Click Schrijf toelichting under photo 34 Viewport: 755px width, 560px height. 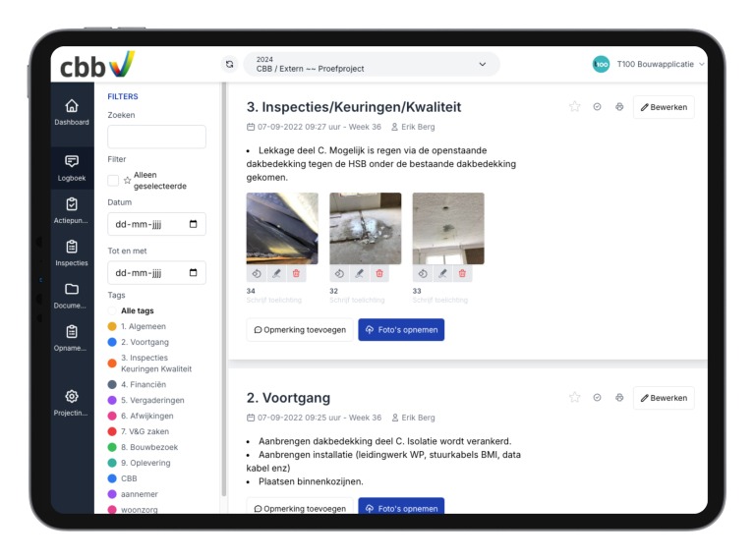click(x=274, y=301)
